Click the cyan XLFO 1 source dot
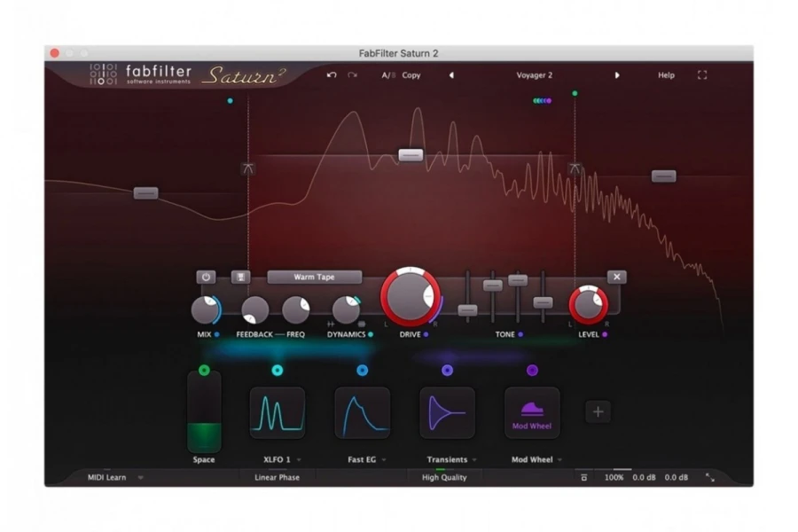 (278, 370)
